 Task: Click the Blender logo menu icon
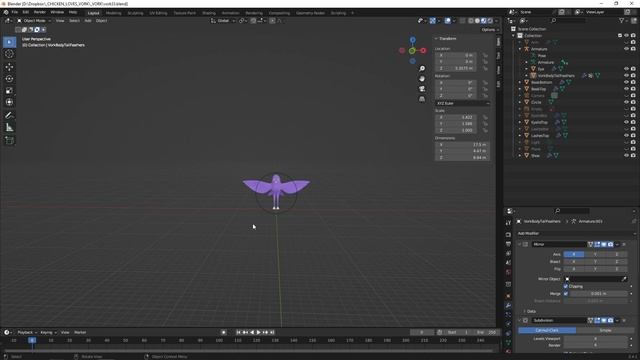(x=6, y=12)
